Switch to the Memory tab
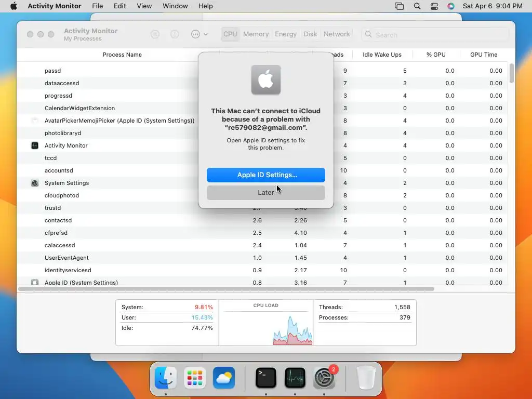The width and height of the screenshot is (532, 399). [256, 34]
